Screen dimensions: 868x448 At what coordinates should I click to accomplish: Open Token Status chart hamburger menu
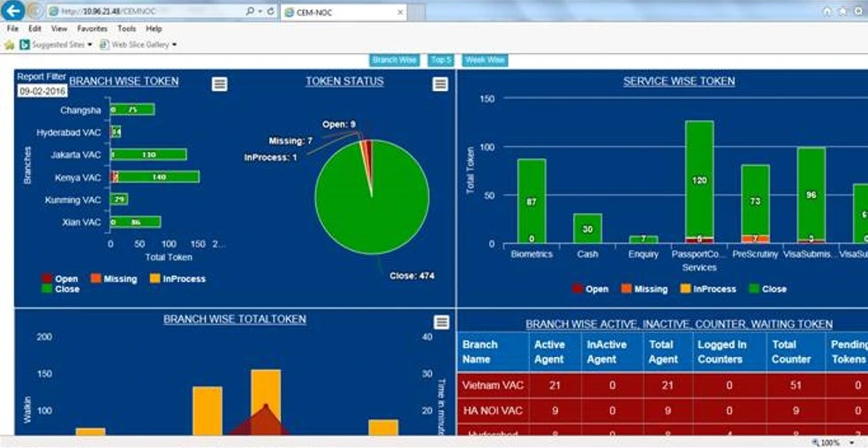[440, 84]
